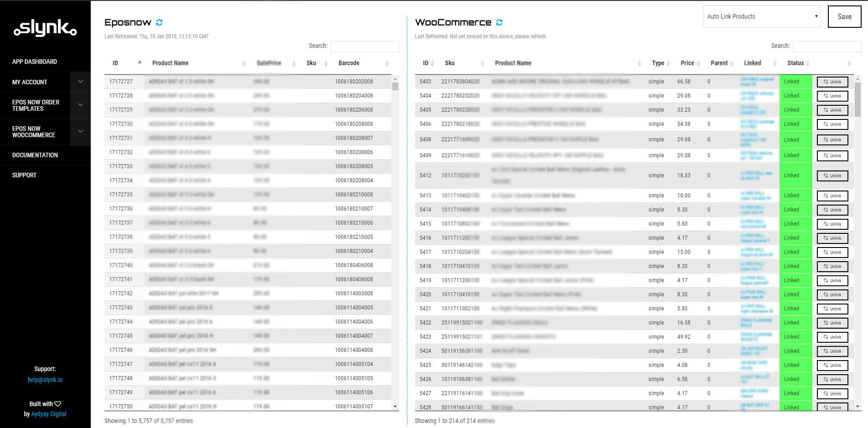Sort Eposnow table by Barcode

pyautogui.click(x=349, y=63)
